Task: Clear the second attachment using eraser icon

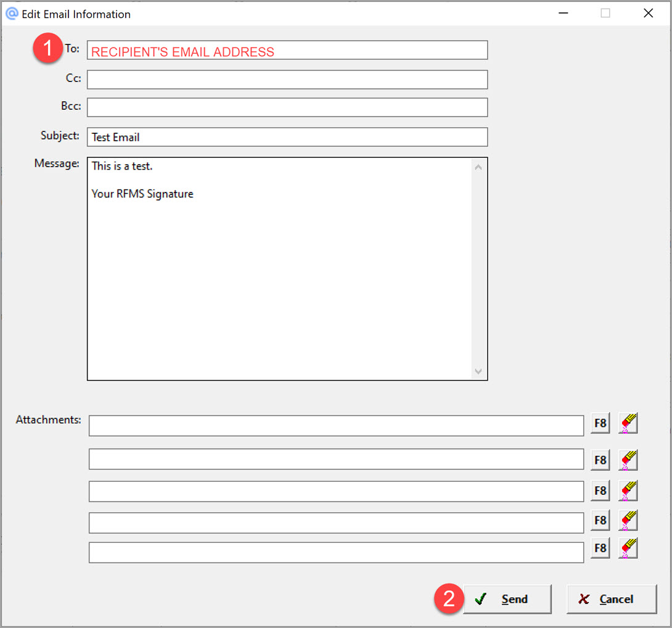Action: pos(628,460)
